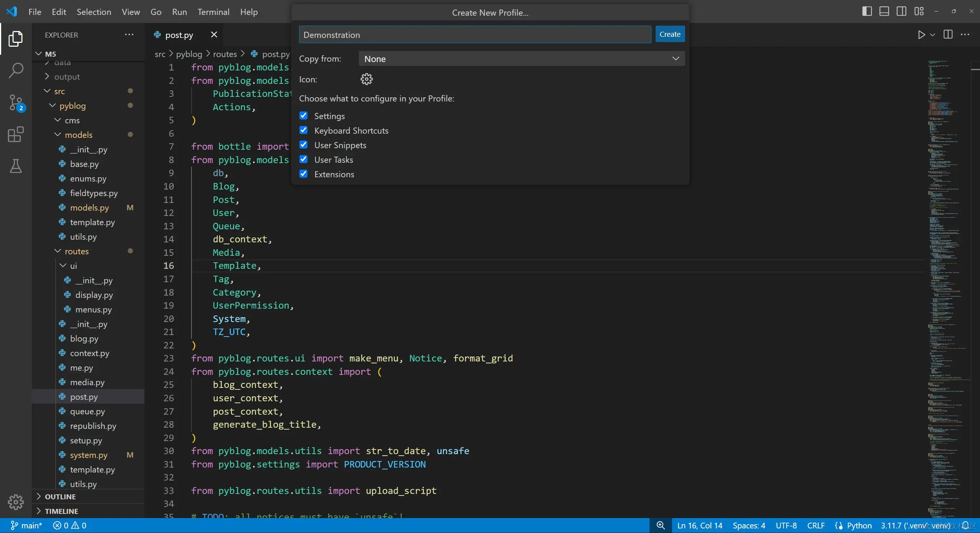Open the Testing flask icon
This screenshot has width=980, height=533.
(16, 166)
